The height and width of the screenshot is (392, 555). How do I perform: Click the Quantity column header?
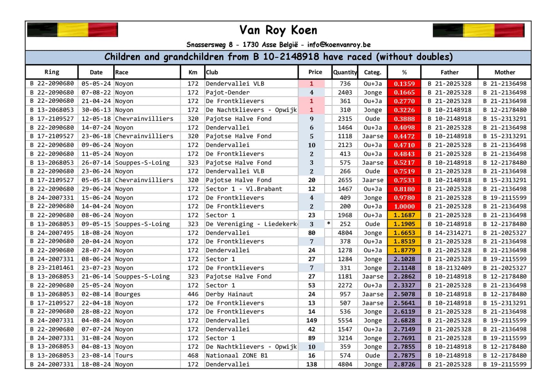pos(345,73)
